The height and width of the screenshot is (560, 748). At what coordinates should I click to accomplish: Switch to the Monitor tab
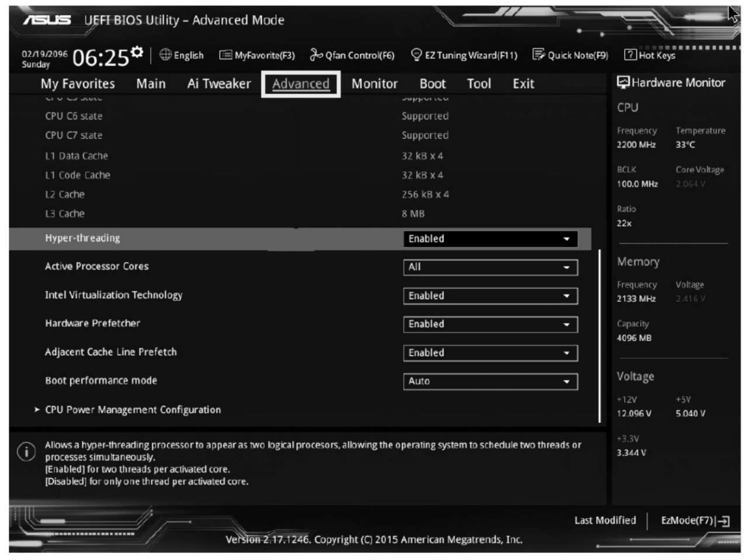tap(375, 84)
